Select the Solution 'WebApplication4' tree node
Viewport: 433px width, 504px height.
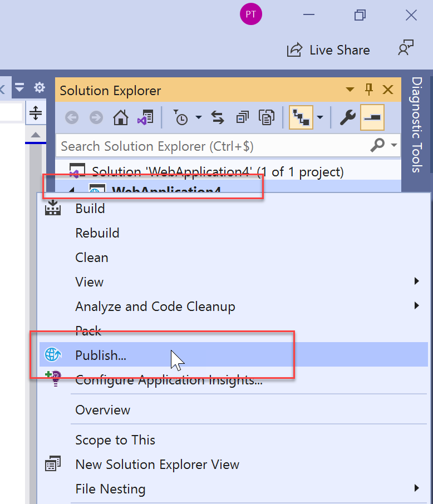(x=217, y=171)
